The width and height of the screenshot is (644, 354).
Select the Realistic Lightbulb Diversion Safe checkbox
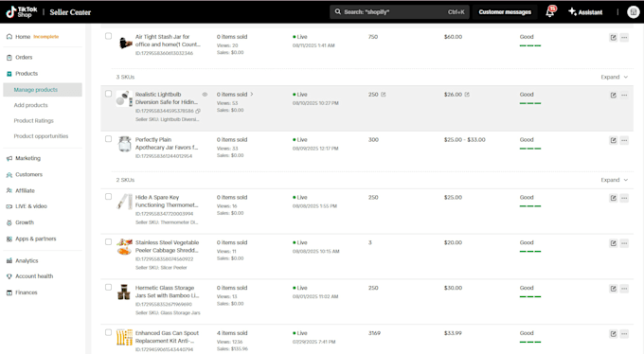108,94
